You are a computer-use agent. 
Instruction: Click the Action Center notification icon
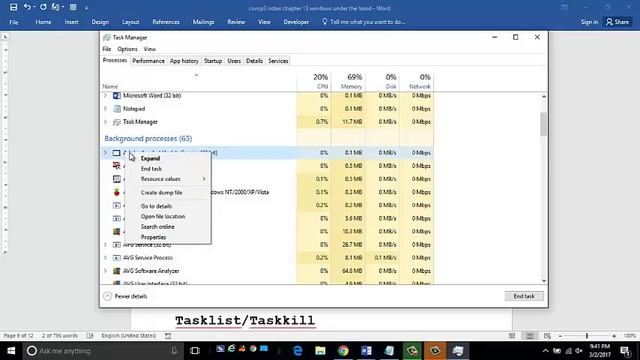pos(625,351)
